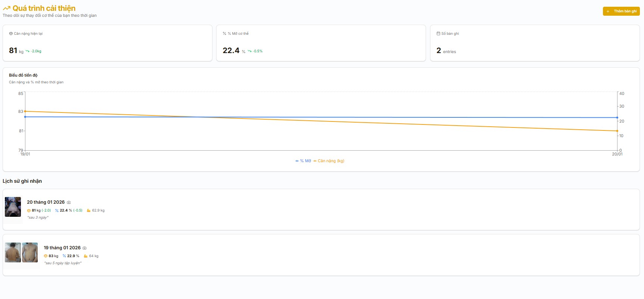Click the percent icon next to 'Mỡ cơ thể'
This screenshot has width=644, height=299.
coord(224,34)
